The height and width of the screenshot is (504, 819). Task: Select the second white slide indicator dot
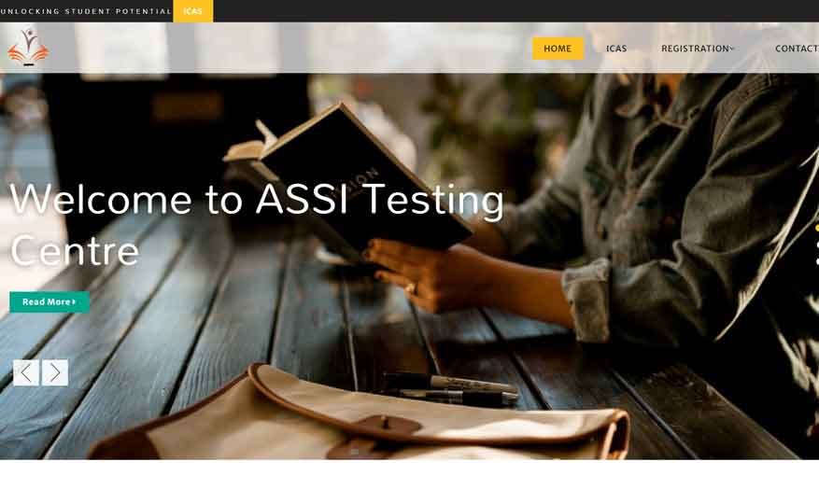[x=817, y=244]
